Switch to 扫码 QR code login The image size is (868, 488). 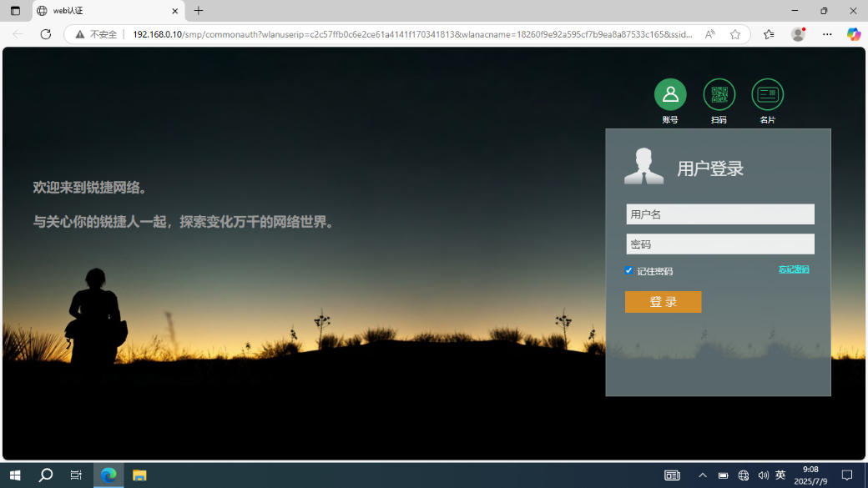click(719, 95)
